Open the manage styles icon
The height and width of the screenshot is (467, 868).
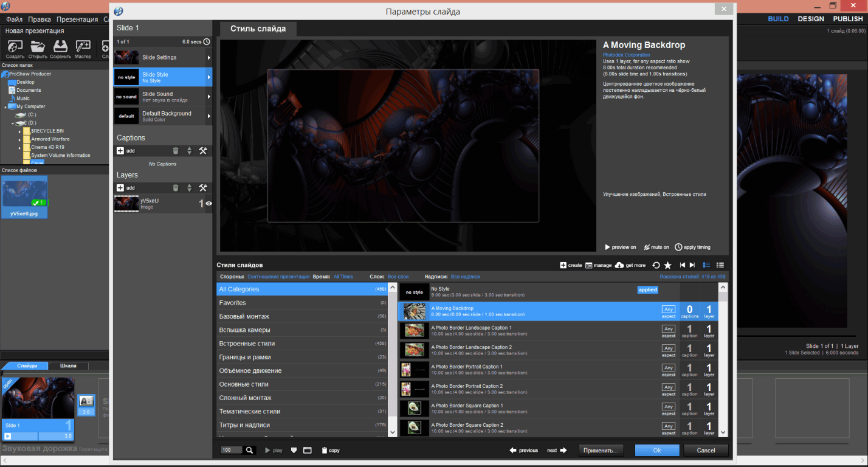coord(589,265)
